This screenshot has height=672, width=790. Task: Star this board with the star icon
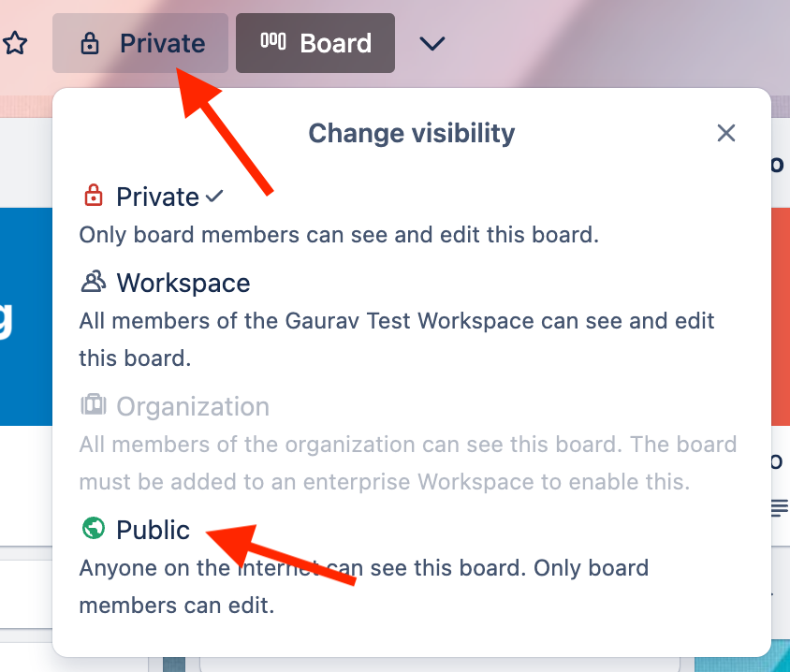click(x=15, y=43)
